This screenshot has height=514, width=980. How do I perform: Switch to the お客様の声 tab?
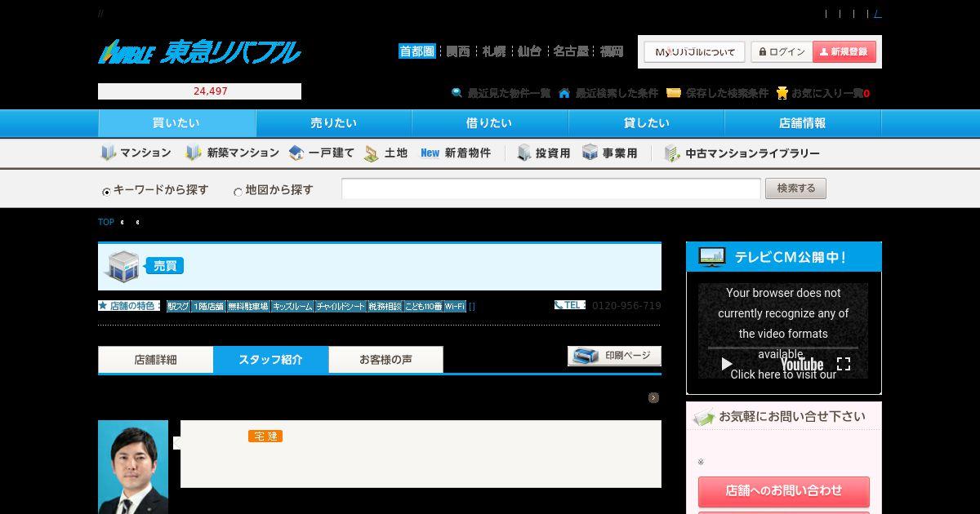coord(385,360)
